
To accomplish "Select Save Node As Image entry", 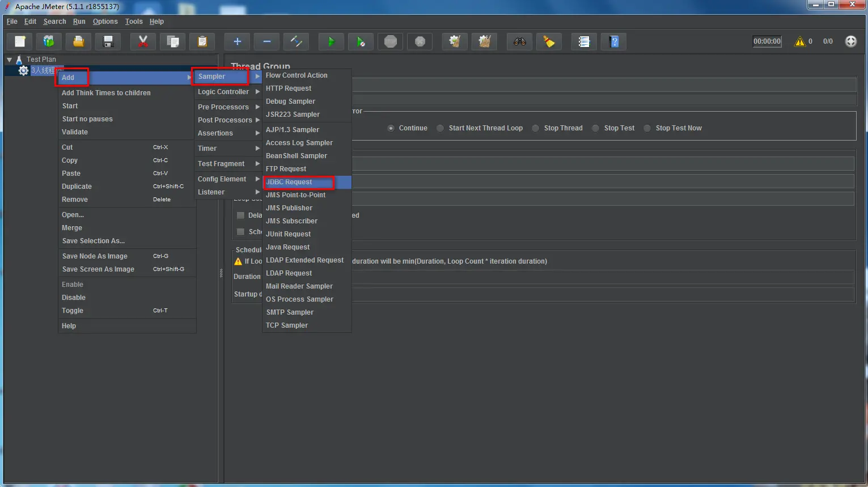I will point(127,256).
